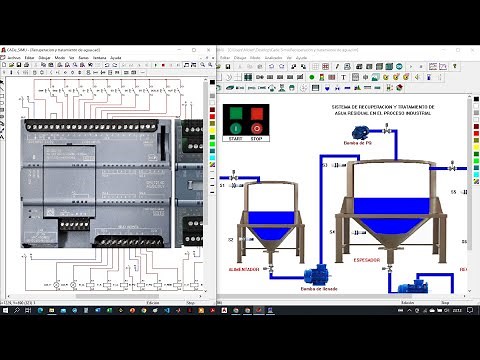
Task: Click the help question-mark icon in PC_SIMU toolbar
Action: point(455,66)
